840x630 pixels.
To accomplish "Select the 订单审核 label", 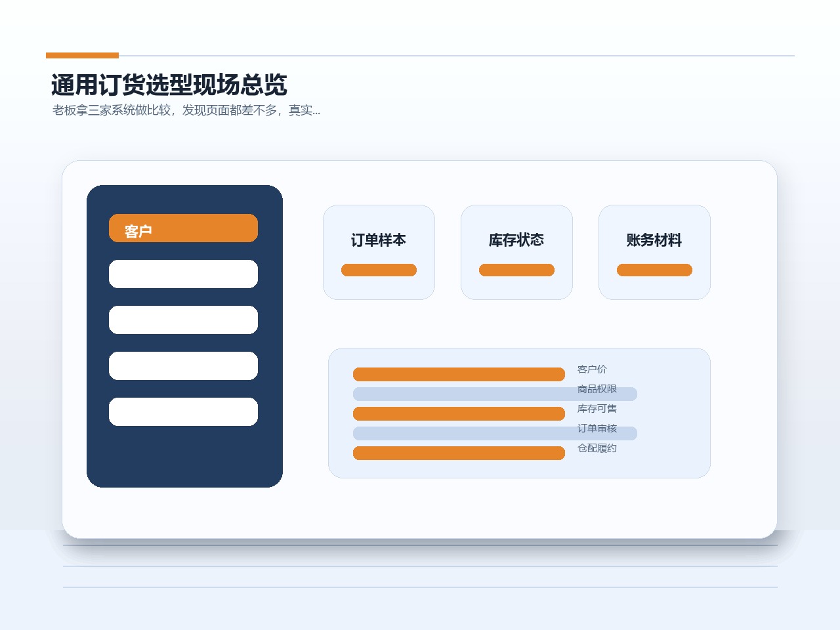I will click(597, 429).
